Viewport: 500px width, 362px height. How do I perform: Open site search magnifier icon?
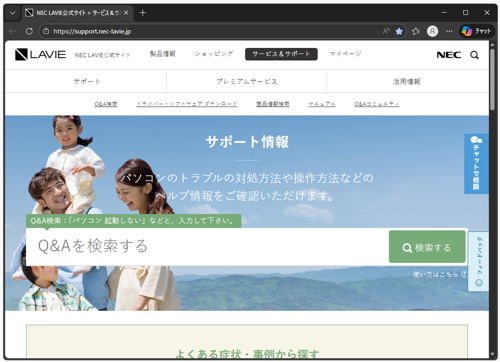coord(474,55)
